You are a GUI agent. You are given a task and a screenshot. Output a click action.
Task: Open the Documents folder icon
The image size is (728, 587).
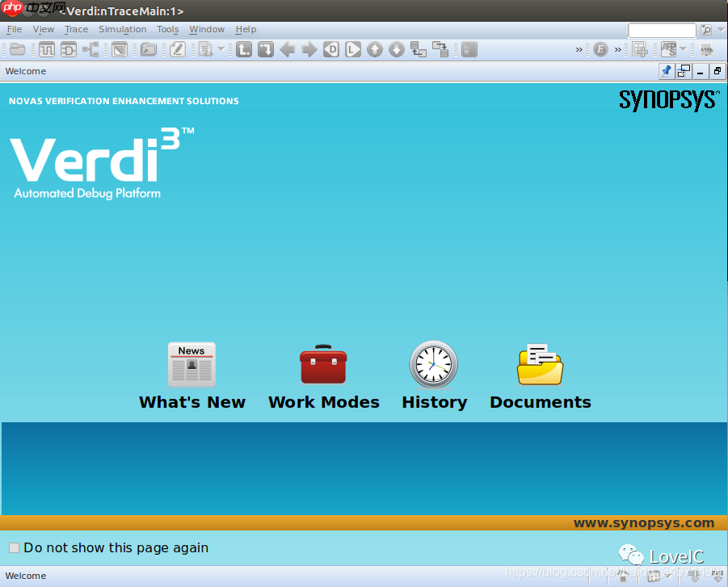(539, 364)
